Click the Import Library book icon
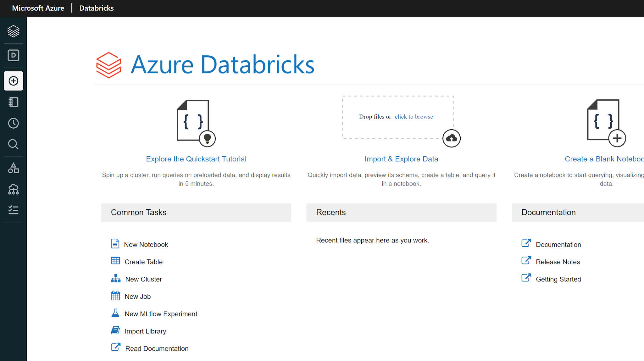This screenshot has height=361, width=644. 115,330
